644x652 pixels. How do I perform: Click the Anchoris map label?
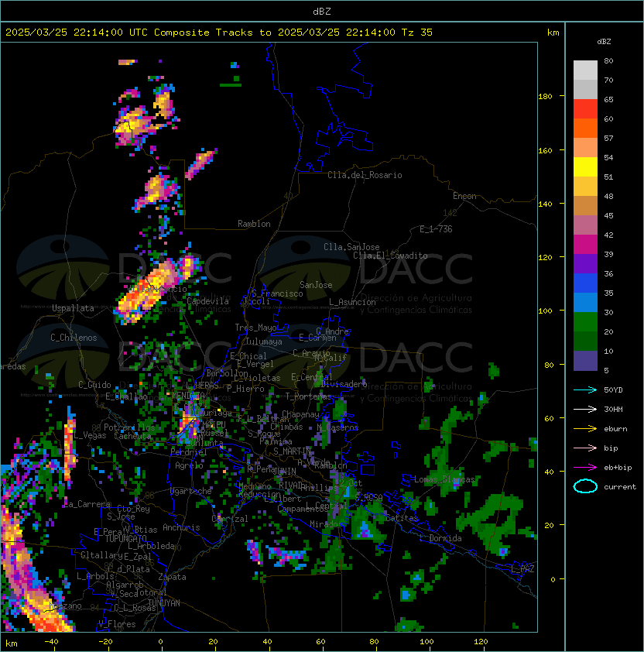pyautogui.click(x=181, y=527)
